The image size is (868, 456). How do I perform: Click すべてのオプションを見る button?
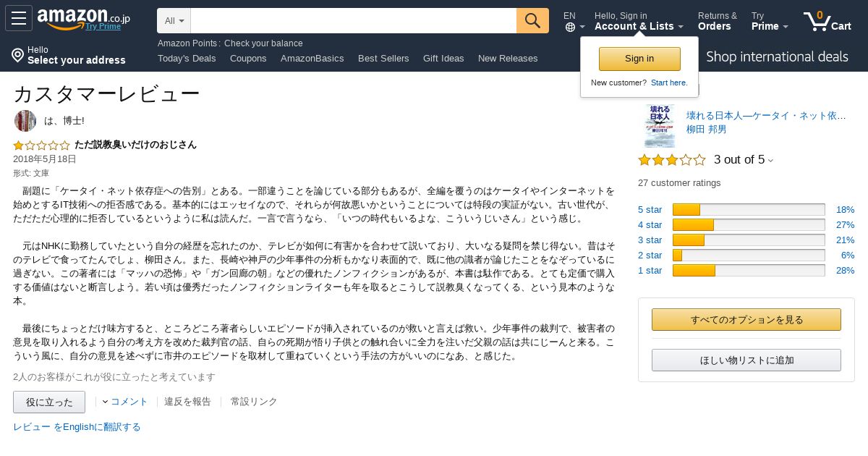[x=746, y=320]
